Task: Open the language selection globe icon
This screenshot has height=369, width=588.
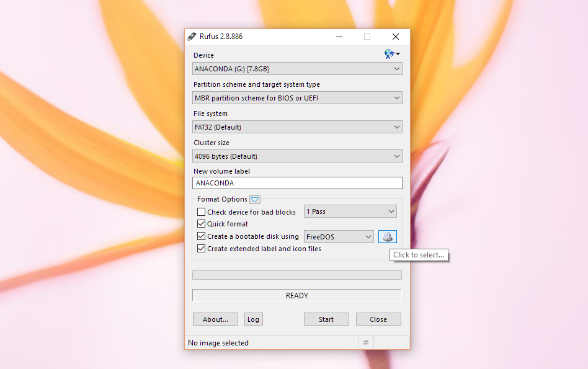Action: click(x=390, y=54)
